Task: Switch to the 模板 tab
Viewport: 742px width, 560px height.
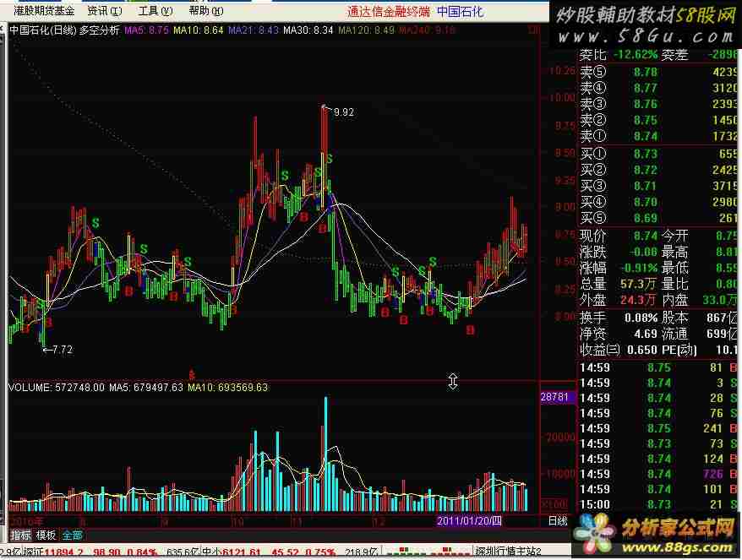Action: [x=46, y=535]
